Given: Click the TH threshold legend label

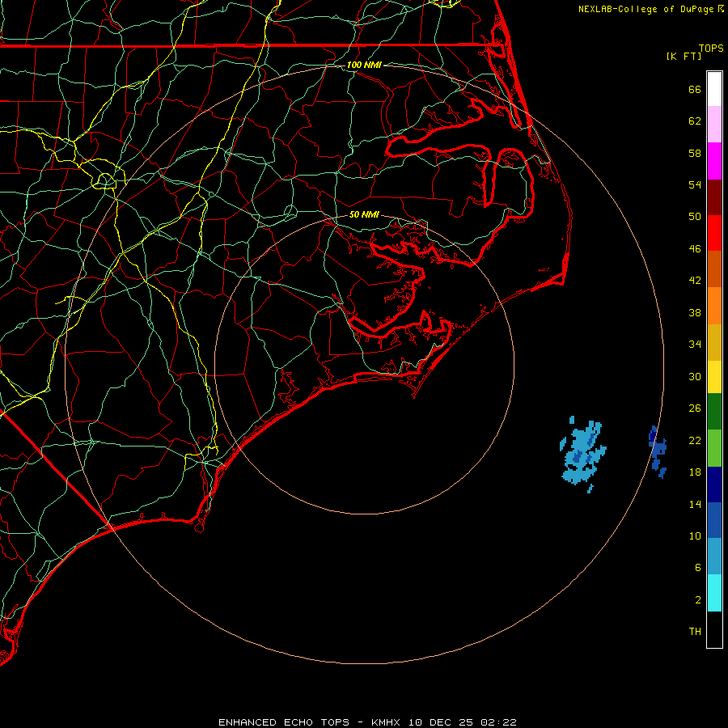Looking at the screenshot, I should pos(695,632).
